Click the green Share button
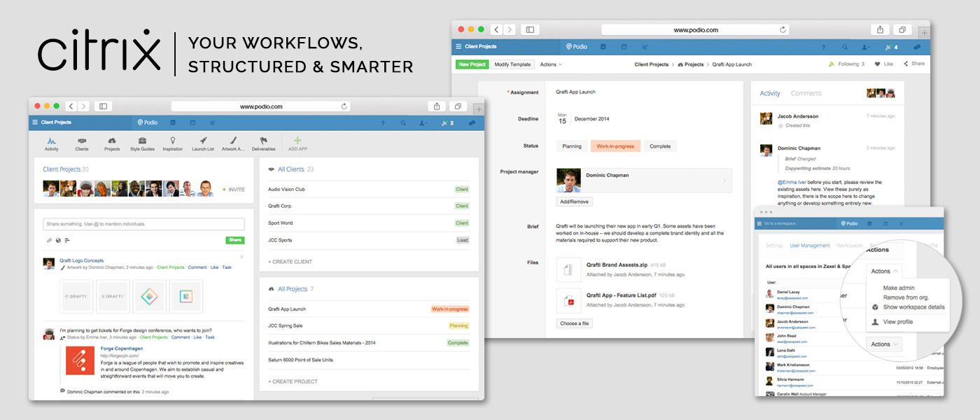The height and width of the screenshot is (420, 980). tap(235, 240)
